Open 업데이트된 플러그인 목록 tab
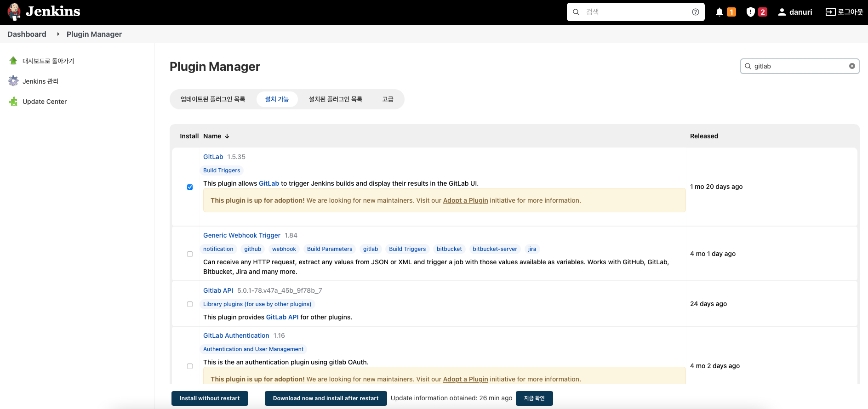868x409 pixels. [x=213, y=99]
